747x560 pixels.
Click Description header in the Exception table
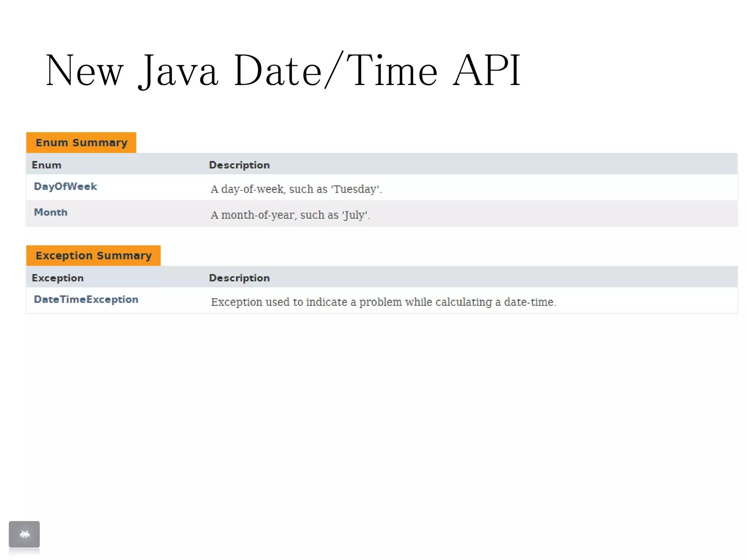pos(239,278)
